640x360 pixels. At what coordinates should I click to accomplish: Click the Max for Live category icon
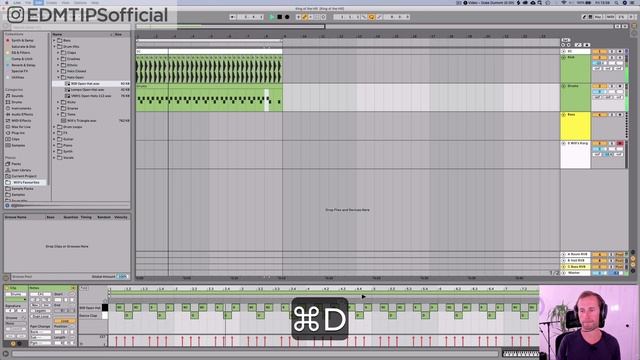(8, 127)
